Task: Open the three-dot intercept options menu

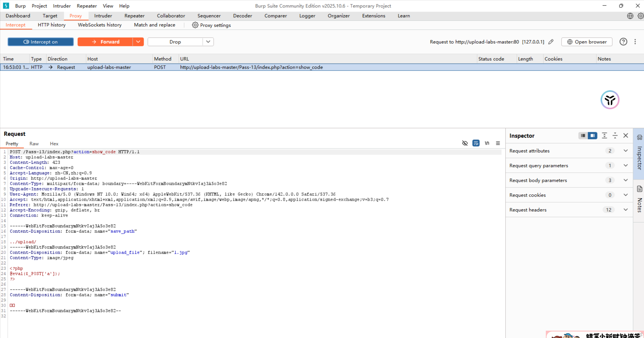Action: (635, 42)
